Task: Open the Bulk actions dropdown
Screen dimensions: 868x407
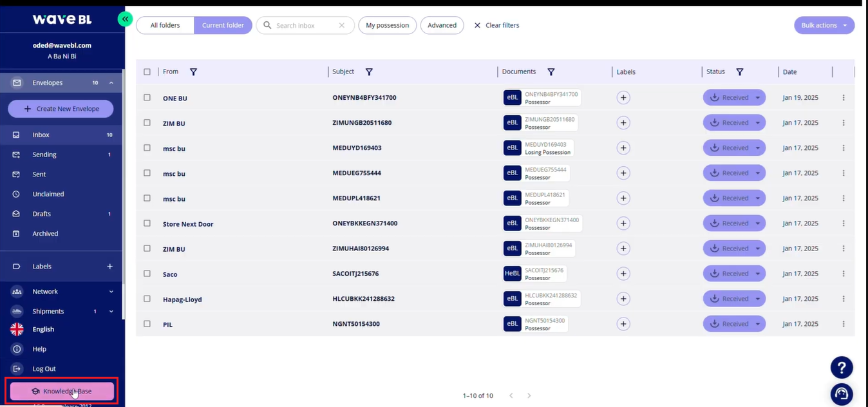Action: tap(824, 25)
